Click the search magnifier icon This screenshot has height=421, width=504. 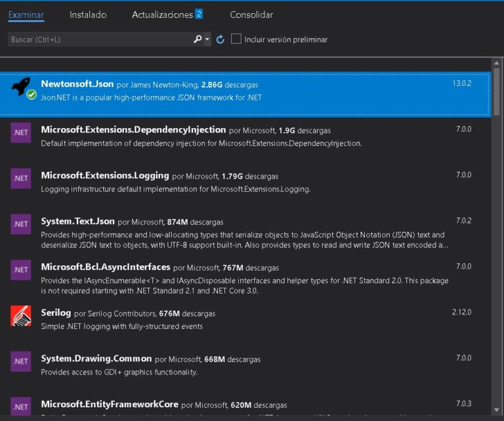(x=198, y=39)
